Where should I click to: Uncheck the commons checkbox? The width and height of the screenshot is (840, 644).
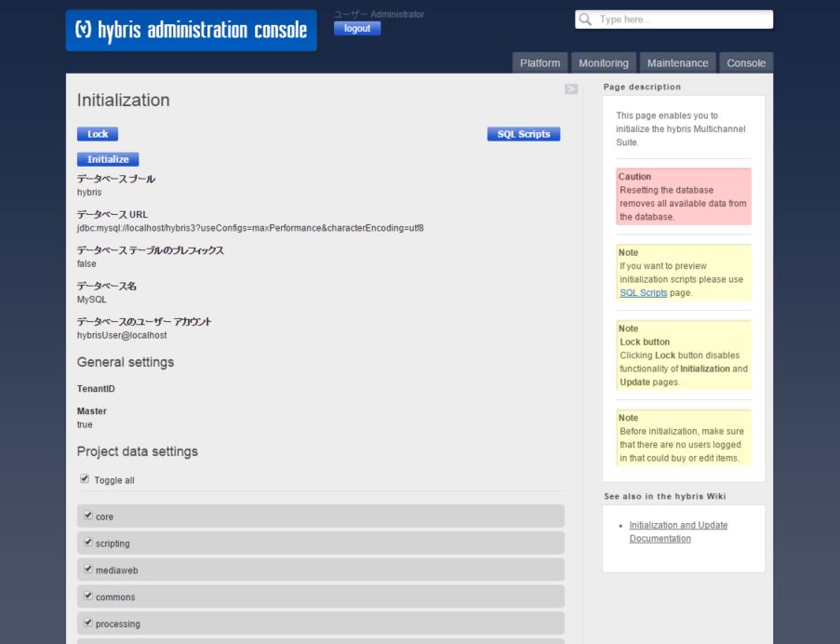pos(88,596)
